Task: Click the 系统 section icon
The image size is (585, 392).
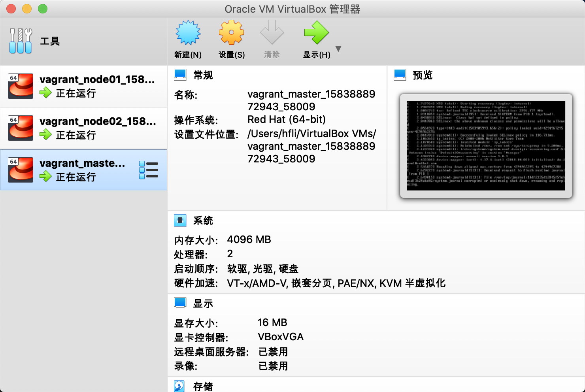Action: [180, 220]
